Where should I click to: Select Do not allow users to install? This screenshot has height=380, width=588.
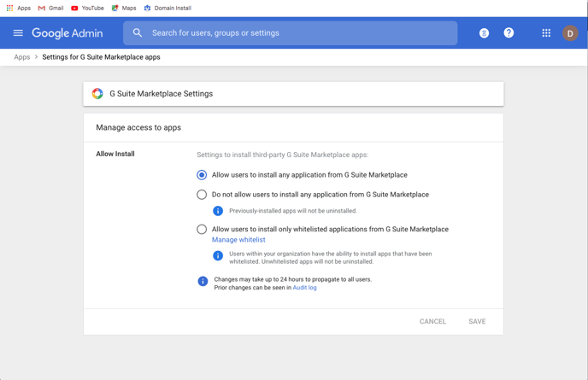202,195
